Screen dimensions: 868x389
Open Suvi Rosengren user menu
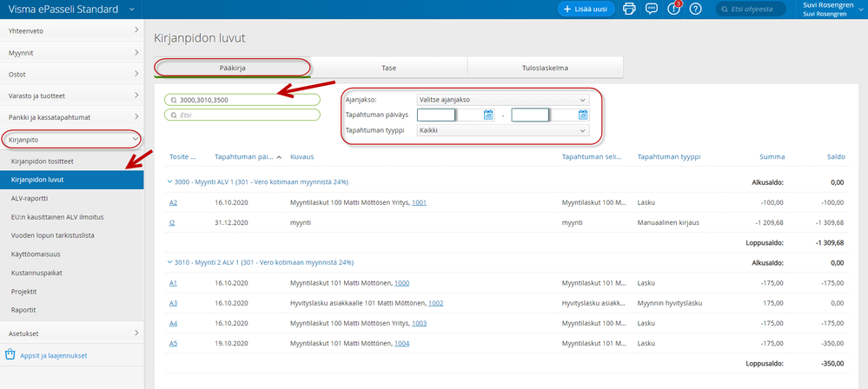point(832,10)
